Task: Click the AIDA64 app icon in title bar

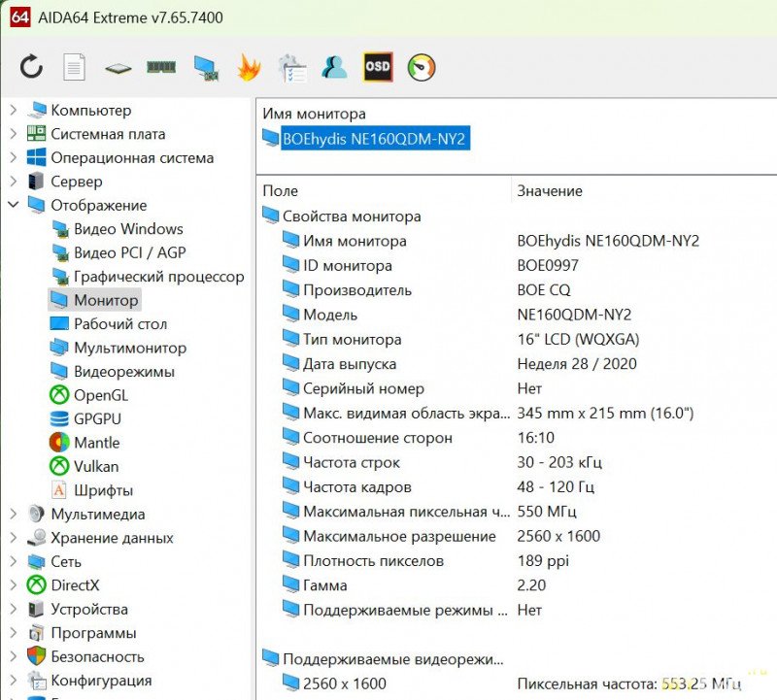Action: (19, 17)
